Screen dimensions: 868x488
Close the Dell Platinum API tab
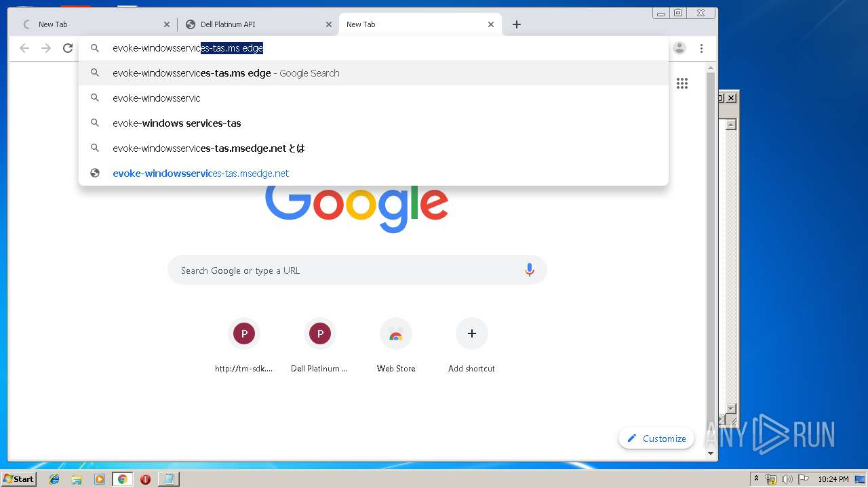click(x=329, y=24)
